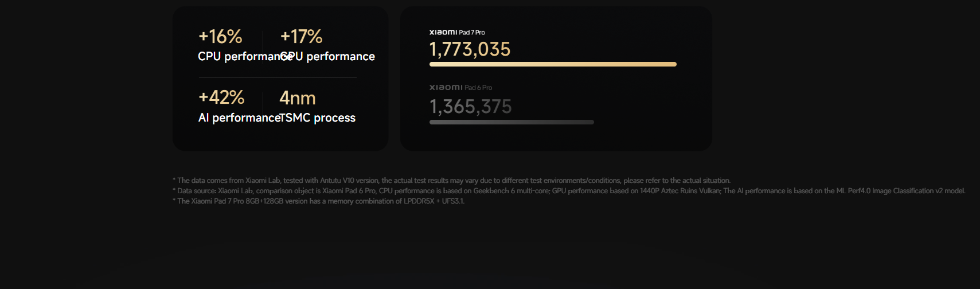The width and height of the screenshot is (980, 289).
Task: Click the TSMC process label
Action: point(318,118)
